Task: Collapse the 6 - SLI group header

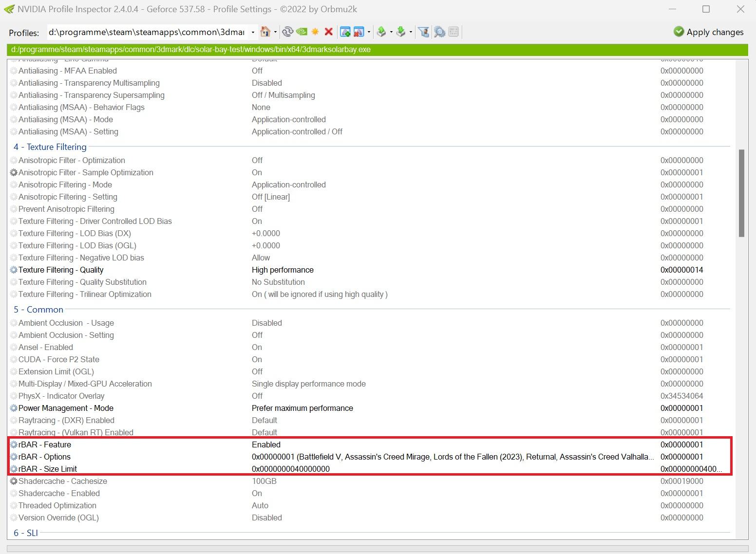Action: click(26, 533)
